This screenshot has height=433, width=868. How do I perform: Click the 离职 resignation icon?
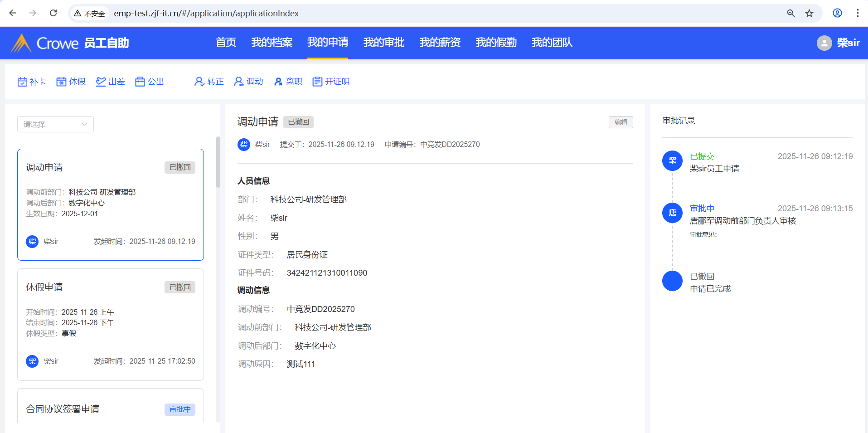(278, 82)
